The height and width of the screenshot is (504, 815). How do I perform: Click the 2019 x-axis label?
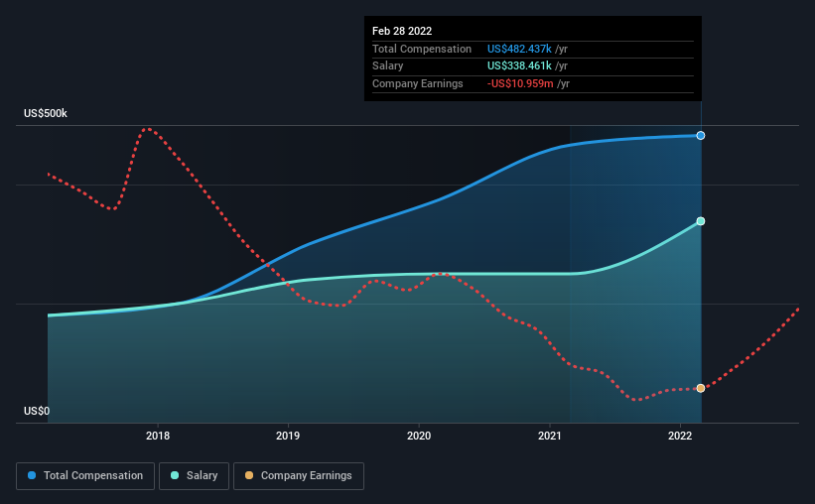click(x=288, y=436)
